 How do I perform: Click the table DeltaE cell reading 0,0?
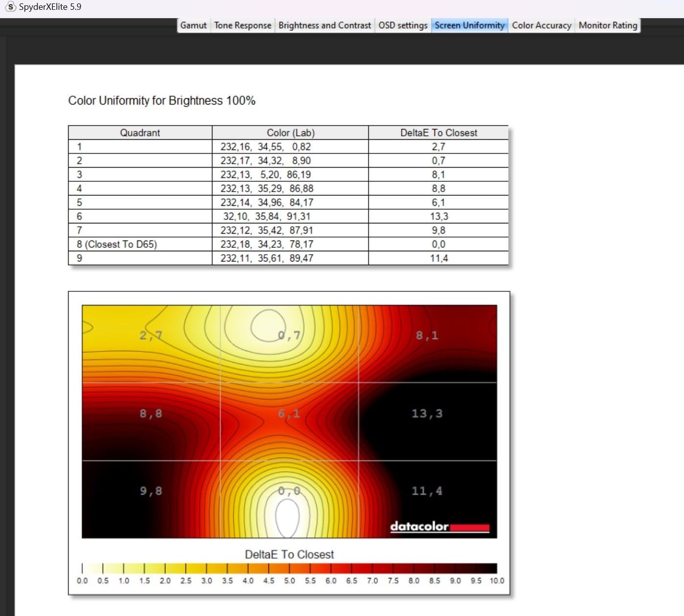pos(439,244)
